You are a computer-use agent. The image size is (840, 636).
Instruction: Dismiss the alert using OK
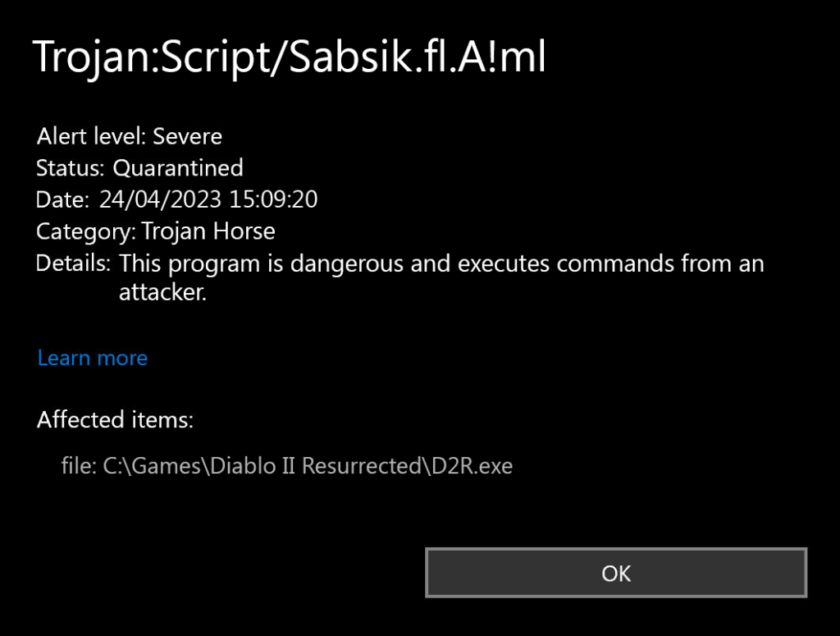tap(615, 573)
